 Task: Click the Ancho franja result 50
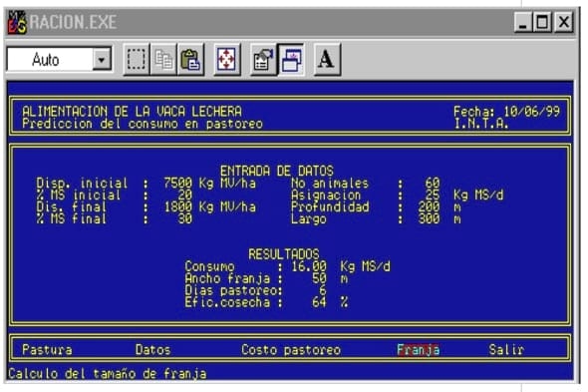[320, 278]
